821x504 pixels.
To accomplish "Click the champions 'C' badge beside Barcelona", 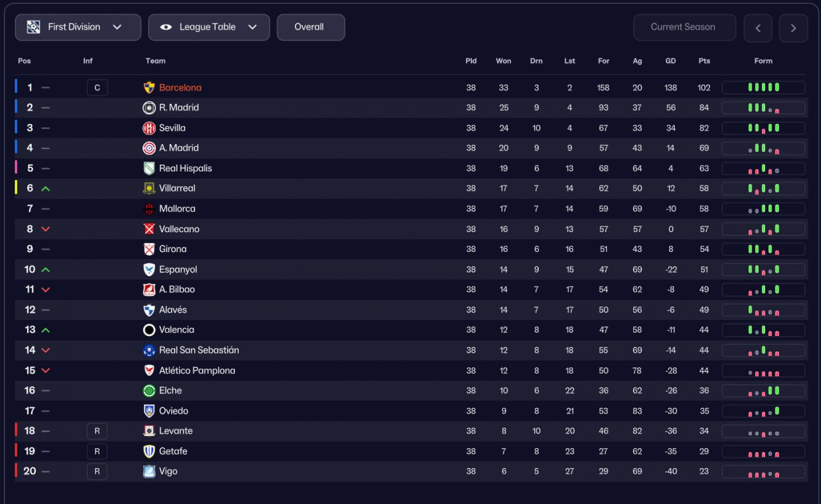I will pyautogui.click(x=97, y=88).
